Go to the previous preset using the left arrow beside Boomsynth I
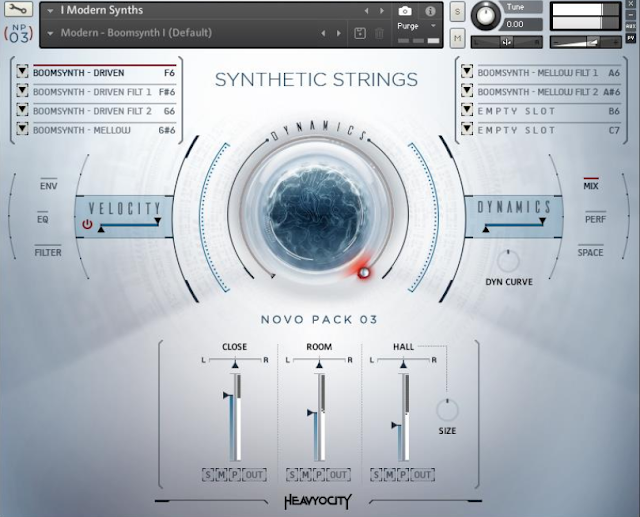Viewport: 640px width, 517px height. [x=323, y=33]
